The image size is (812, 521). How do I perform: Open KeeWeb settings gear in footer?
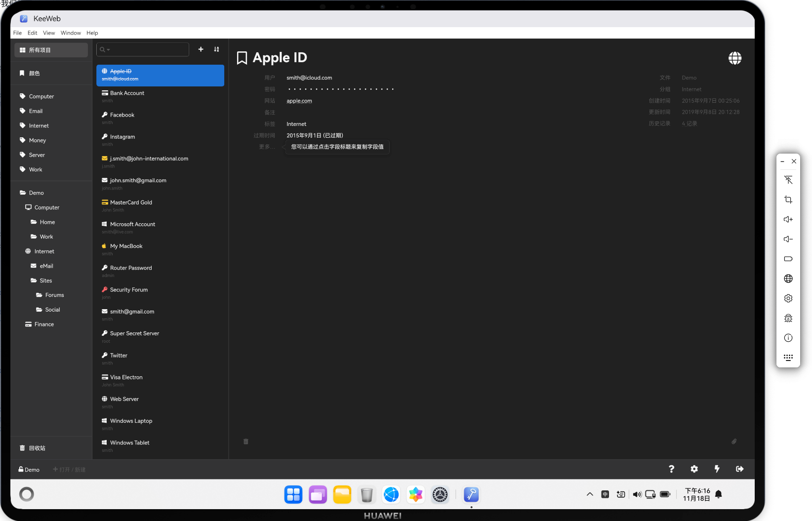[694, 469]
